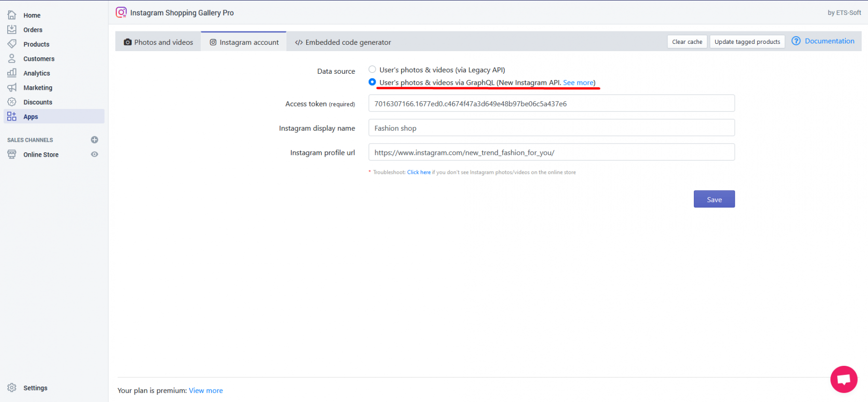Select Legacy API data source option
This screenshot has height=402, width=868.
click(x=372, y=69)
